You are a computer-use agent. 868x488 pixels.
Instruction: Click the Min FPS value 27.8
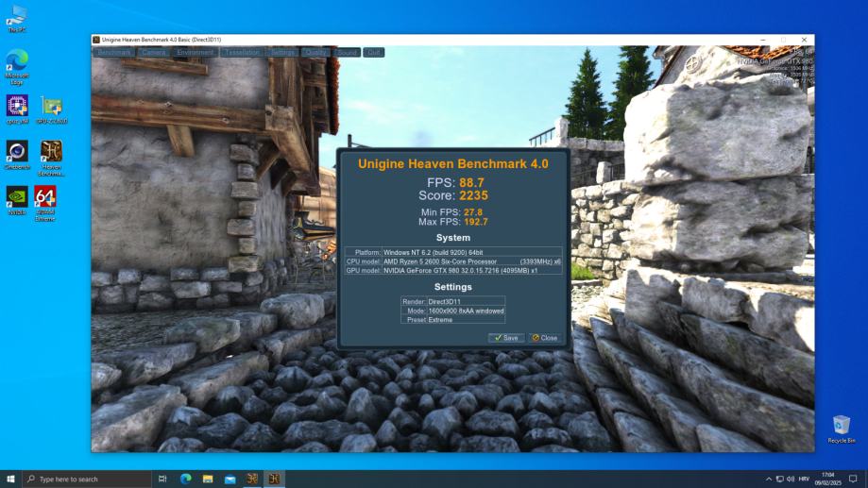(x=473, y=212)
